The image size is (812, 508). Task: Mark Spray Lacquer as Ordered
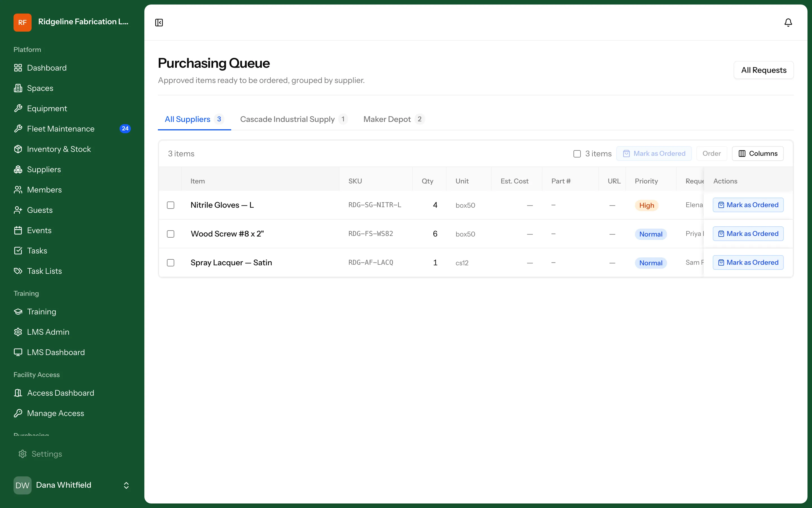tap(748, 262)
